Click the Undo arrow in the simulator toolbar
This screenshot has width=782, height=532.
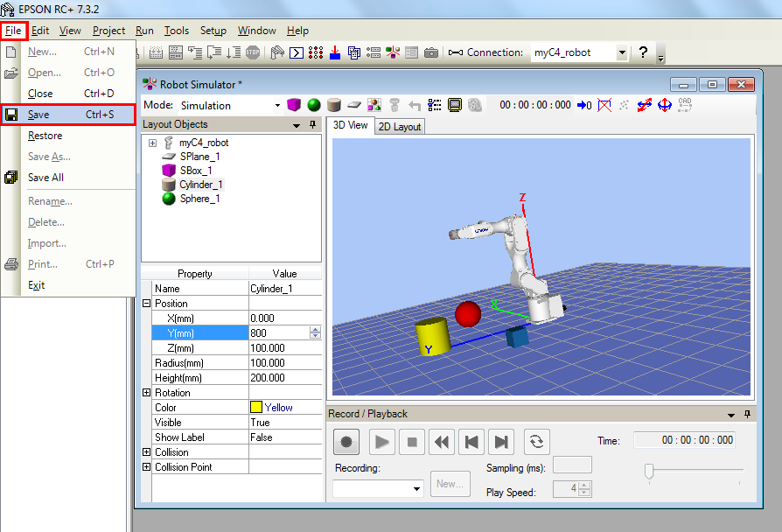click(x=414, y=104)
